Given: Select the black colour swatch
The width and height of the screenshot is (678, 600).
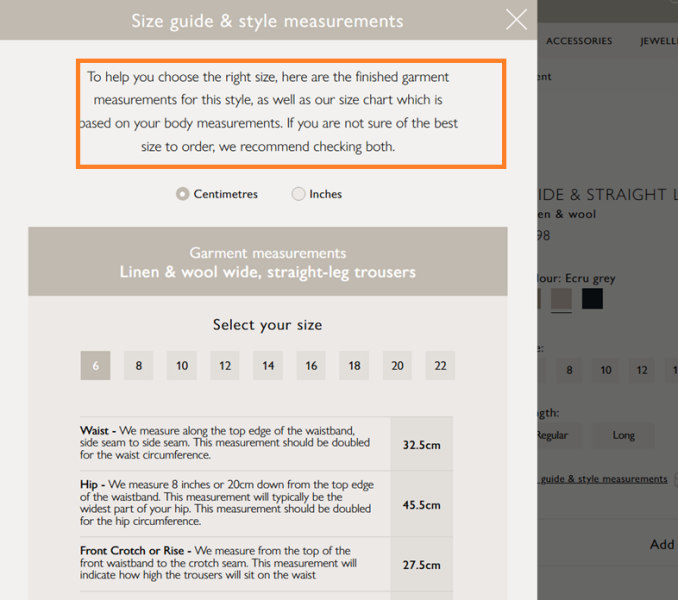Looking at the screenshot, I should (x=592, y=299).
